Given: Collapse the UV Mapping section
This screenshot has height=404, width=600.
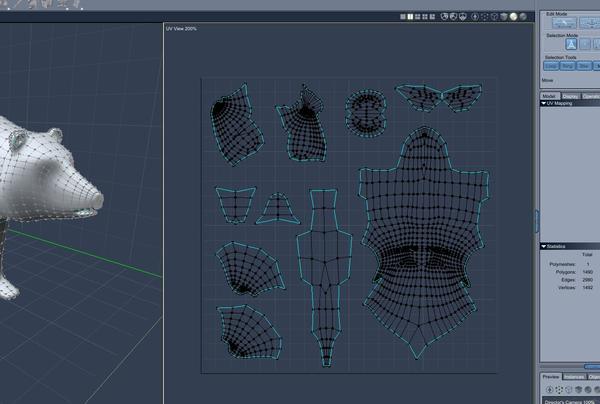Looking at the screenshot, I should tap(544, 103).
